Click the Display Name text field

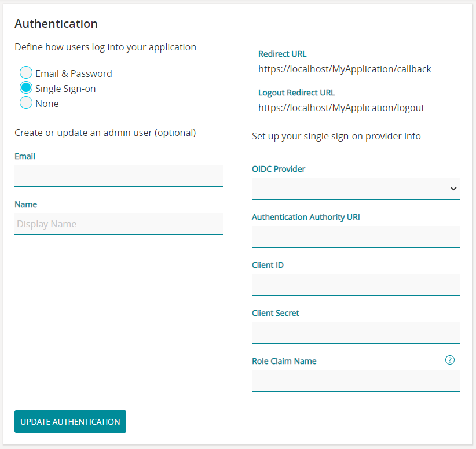(x=118, y=224)
